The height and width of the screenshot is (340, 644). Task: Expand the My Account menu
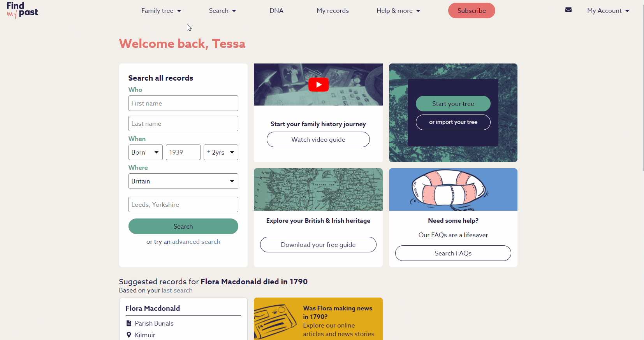[608, 11]
